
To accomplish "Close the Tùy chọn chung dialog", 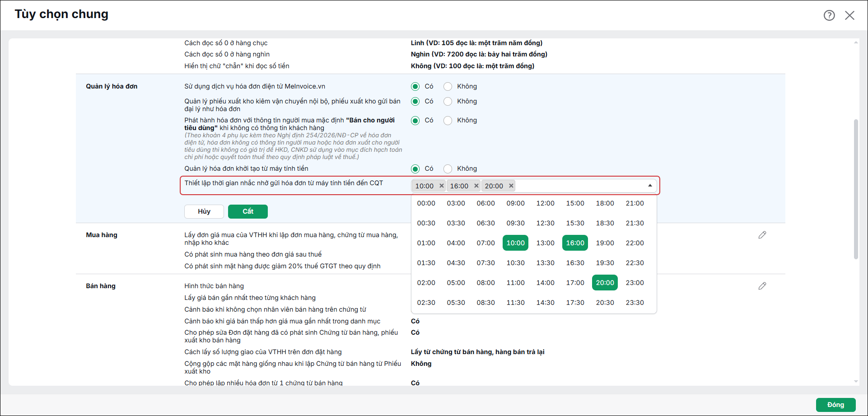I will click(x=849, y=15).
